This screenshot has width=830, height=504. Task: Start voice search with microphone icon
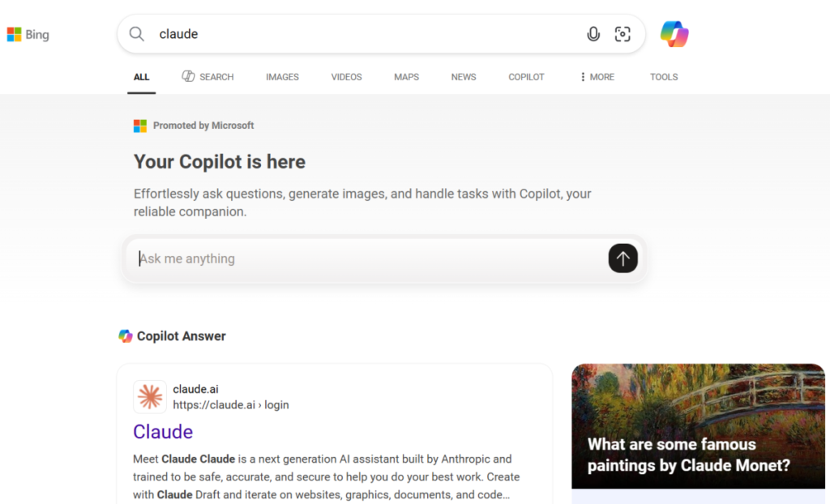click(x=593, y=34)
